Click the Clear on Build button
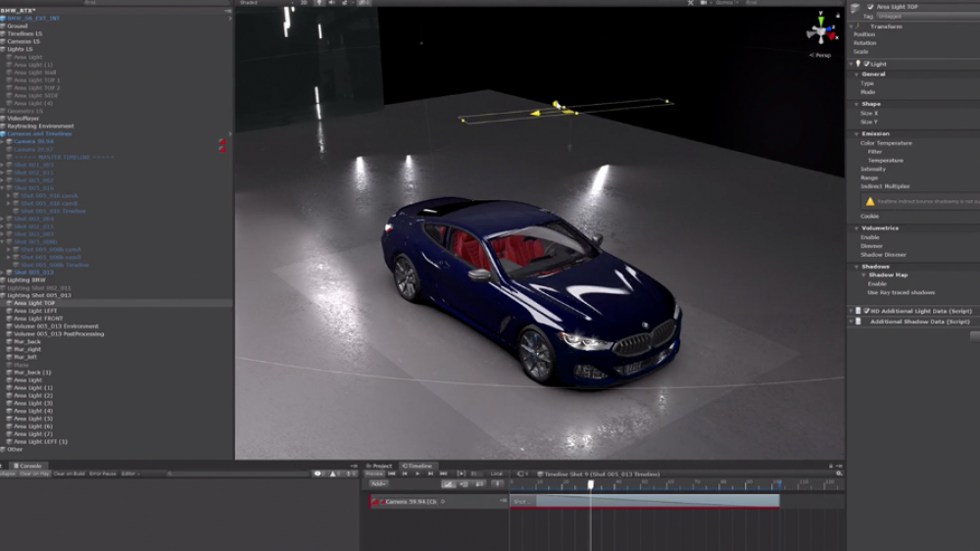 click(69, 475)
